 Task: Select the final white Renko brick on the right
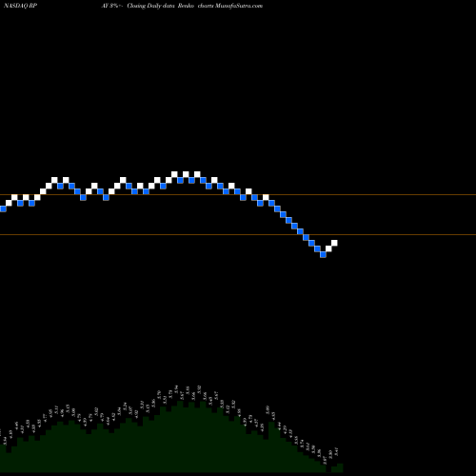pos(334,243)
